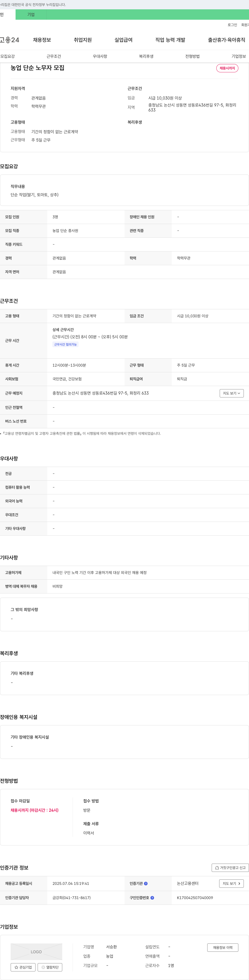Switch to the 기업 tab

click(x=31, y=15)
